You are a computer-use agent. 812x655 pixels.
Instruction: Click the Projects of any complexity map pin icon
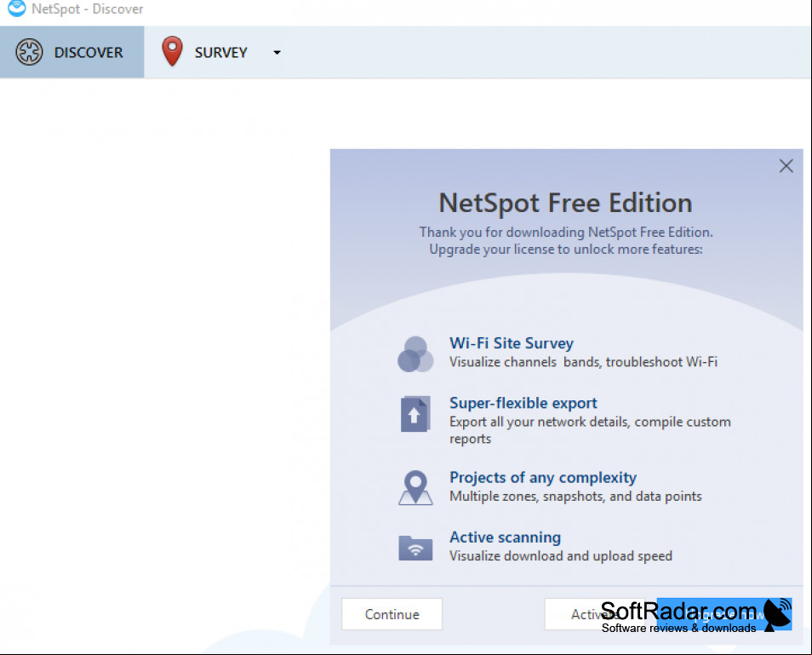click(x=415, y=487)
